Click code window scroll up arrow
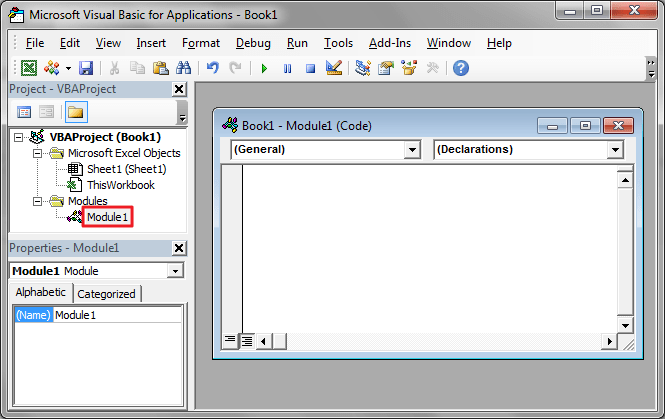 (x=625, y=180)
